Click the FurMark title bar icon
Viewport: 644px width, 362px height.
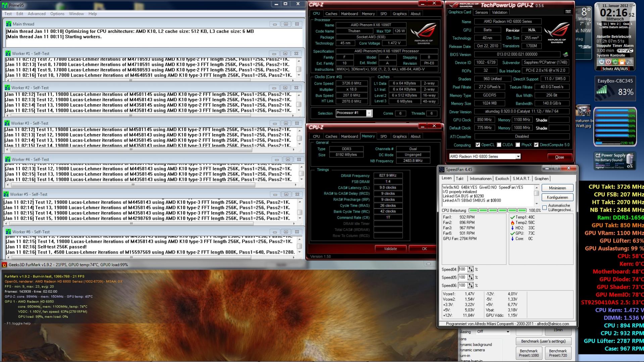4,265
